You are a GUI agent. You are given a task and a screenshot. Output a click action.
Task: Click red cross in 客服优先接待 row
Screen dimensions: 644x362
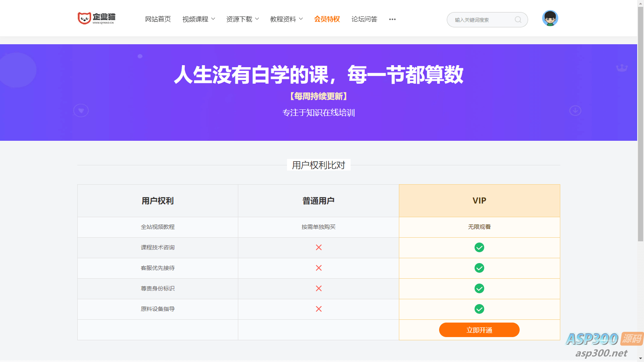(x=319, y=268)
